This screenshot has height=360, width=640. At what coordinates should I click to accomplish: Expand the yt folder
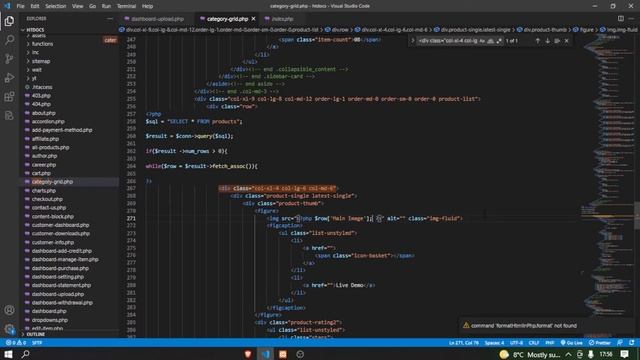[x=34, y=78]
